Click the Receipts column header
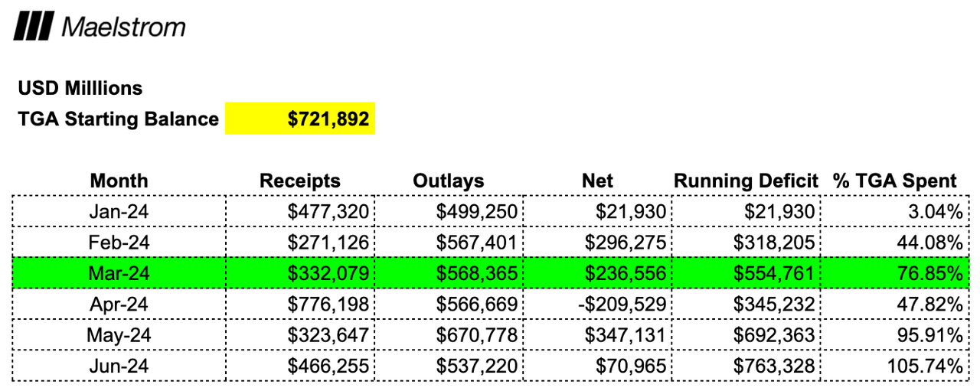 tap(300, 181)
